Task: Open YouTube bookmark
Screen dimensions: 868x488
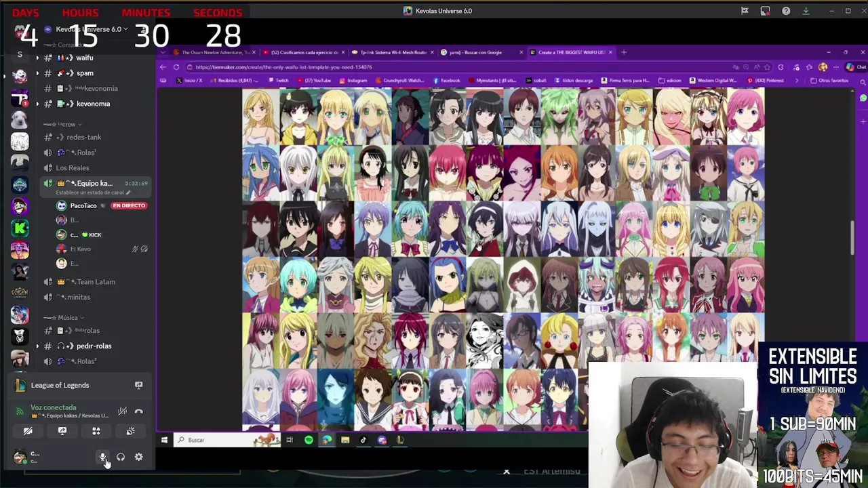Action: coord(313,81)
